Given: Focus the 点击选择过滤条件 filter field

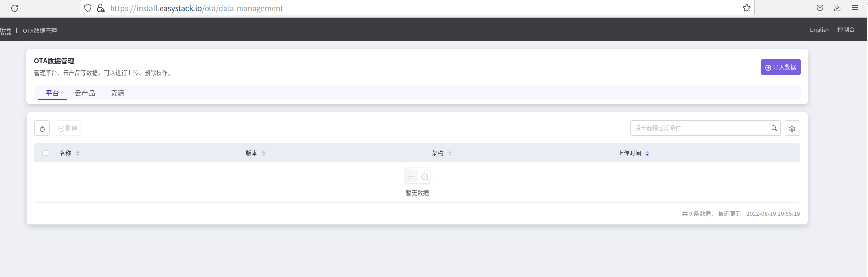Looking at the screenshot, I should (x=698, y=128).
